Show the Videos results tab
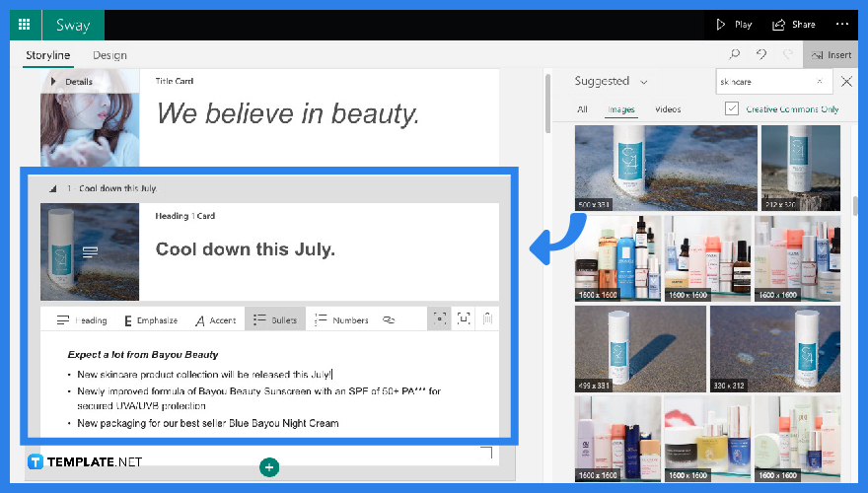The image size is (868, 493). click(668, 109)
